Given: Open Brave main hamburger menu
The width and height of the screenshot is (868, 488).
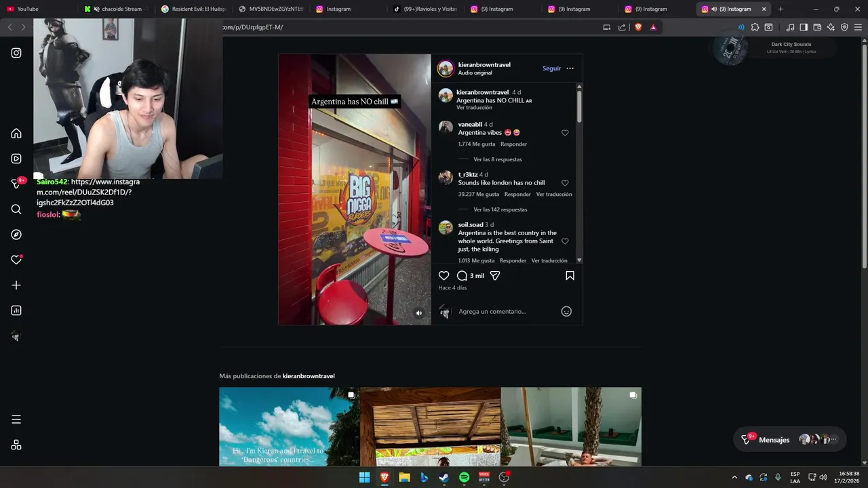Looking at the screenshot, I should (x=858, y=27).
